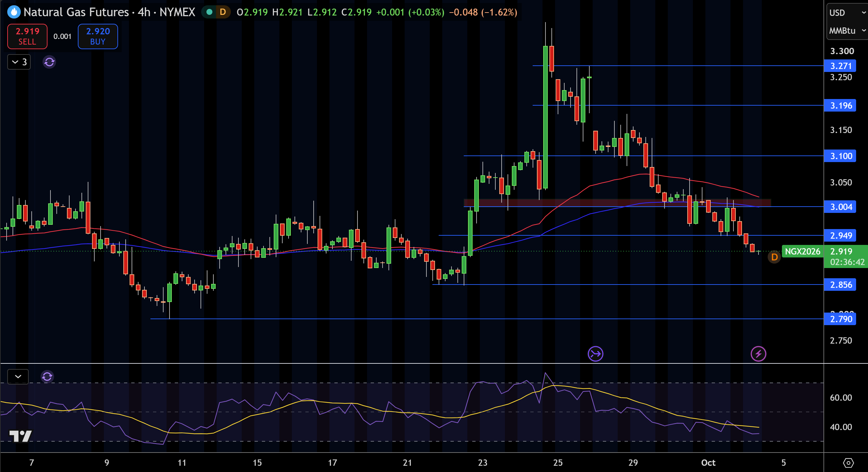Select the 2.790 horizontal line price label

(840, 319)
